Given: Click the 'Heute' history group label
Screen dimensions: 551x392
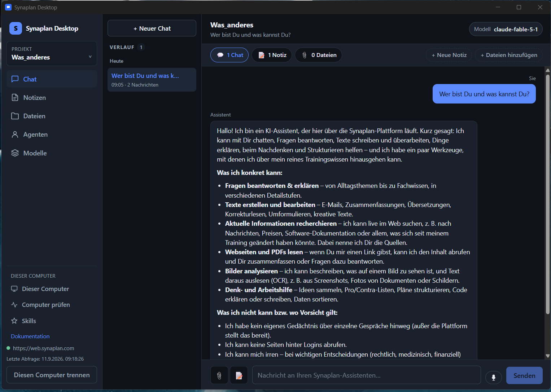Looking at the screenshot, I should coord(117,61).
